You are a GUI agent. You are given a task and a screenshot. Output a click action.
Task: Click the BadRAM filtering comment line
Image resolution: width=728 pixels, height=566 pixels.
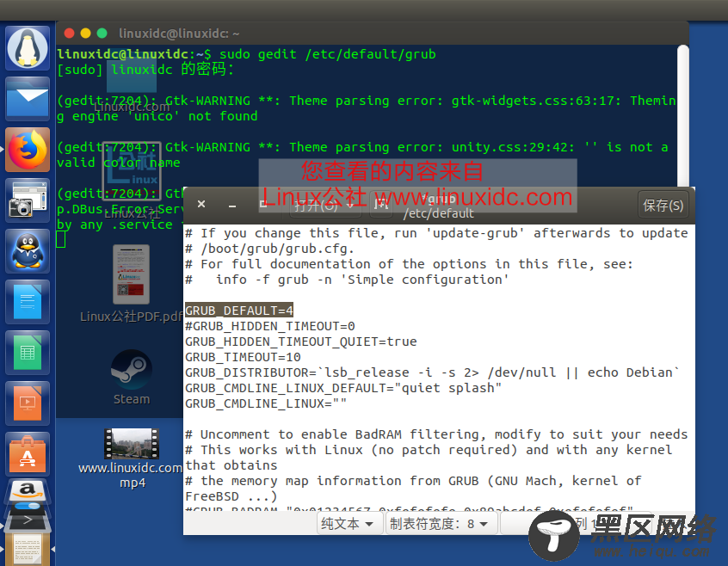point(436,434)
